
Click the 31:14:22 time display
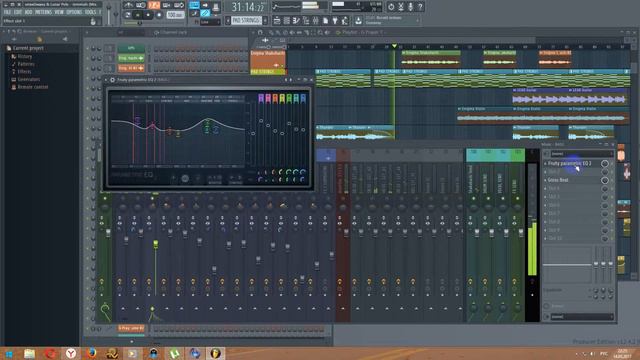point(249,7)
